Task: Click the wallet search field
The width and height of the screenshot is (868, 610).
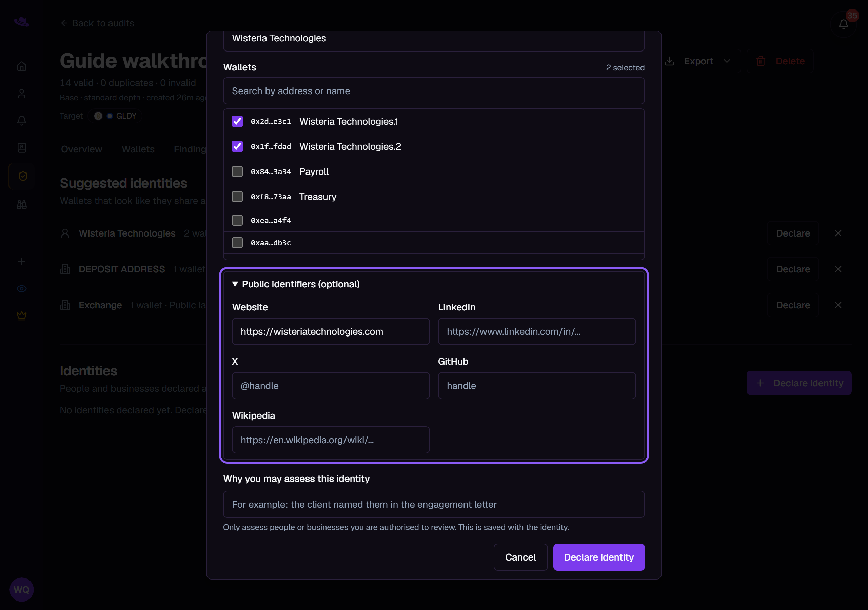Action: point(434,91)
